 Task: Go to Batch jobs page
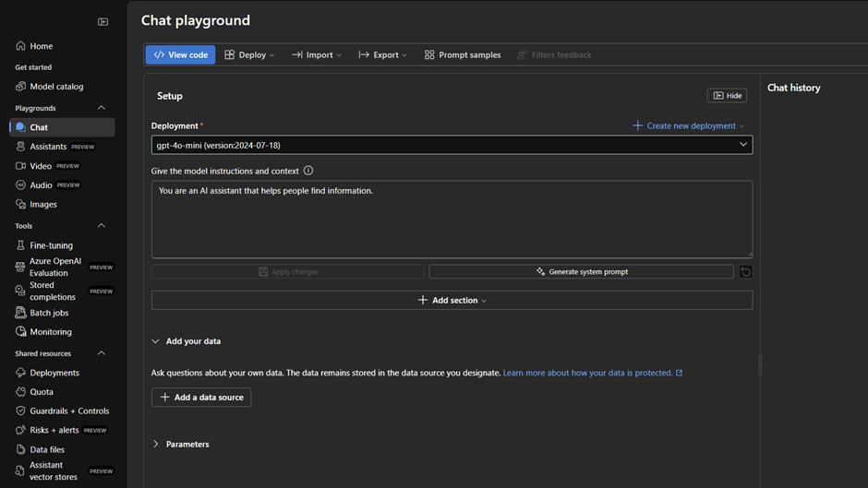click(x=50, y=313)
